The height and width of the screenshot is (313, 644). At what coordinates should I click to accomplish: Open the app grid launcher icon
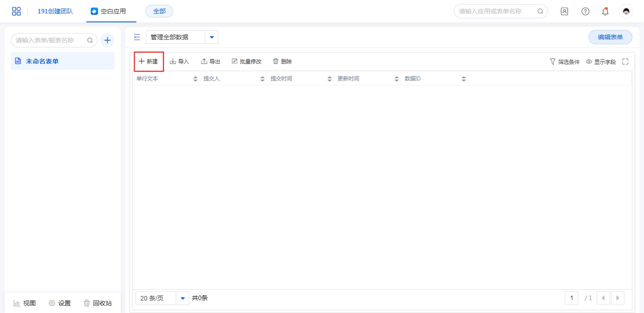16,11
